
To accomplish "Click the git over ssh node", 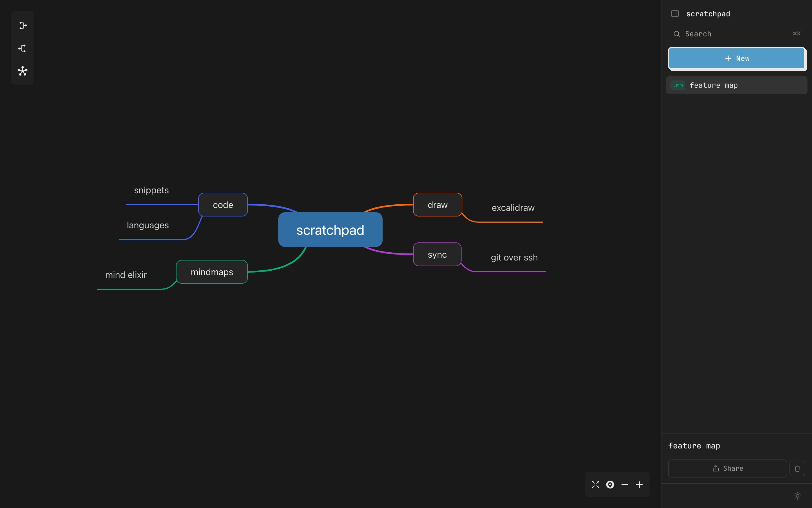I will pos(514,258).
